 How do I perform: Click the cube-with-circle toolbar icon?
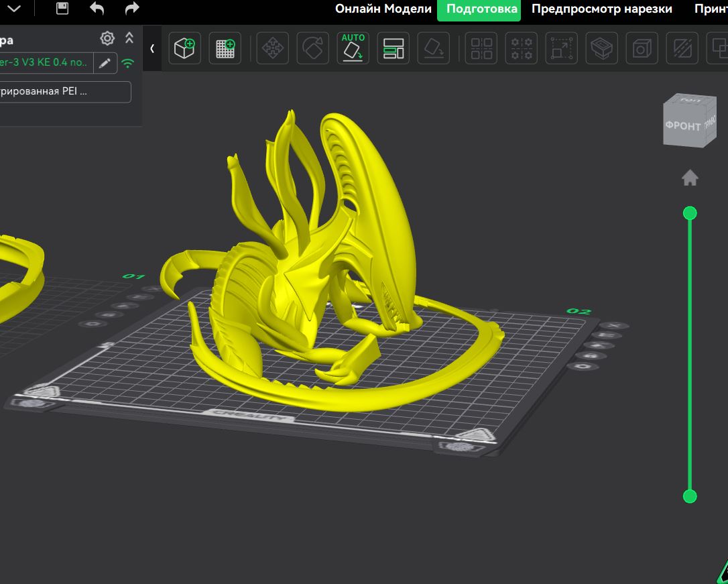(x=642, y=48)
